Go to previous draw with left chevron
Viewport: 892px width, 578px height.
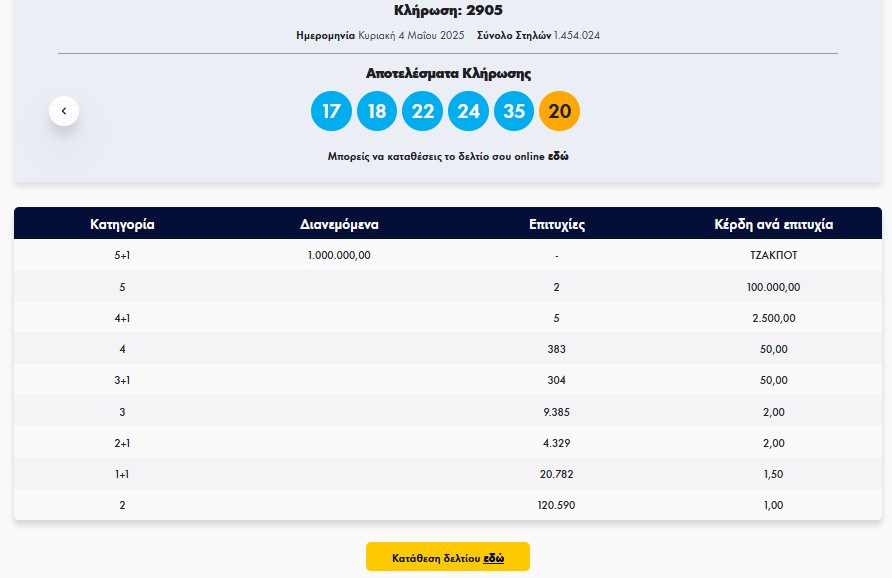64,111
